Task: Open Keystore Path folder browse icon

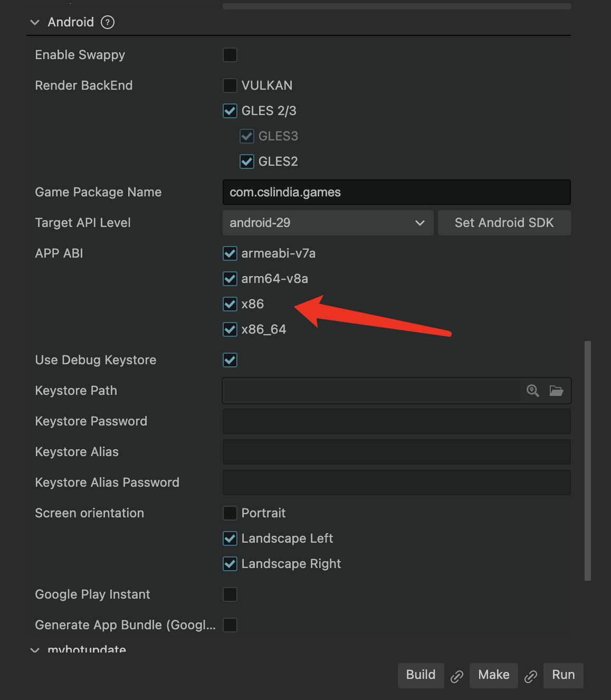Action: point(556,391)
